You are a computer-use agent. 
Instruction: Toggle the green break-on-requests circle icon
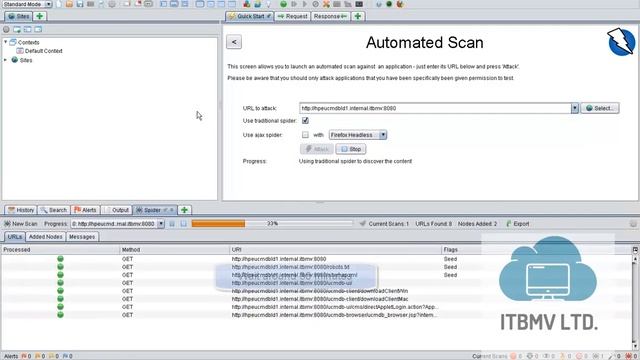[x=283, y=4]
